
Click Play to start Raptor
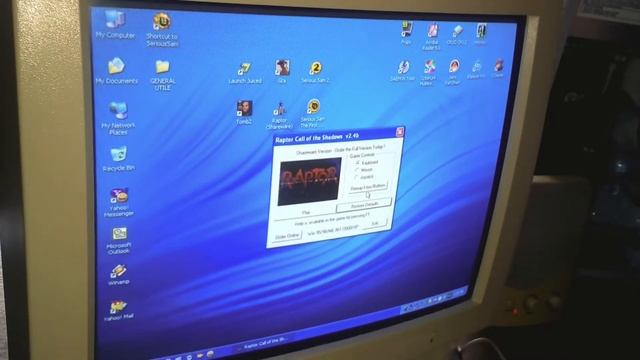click(x=305, y=212)
